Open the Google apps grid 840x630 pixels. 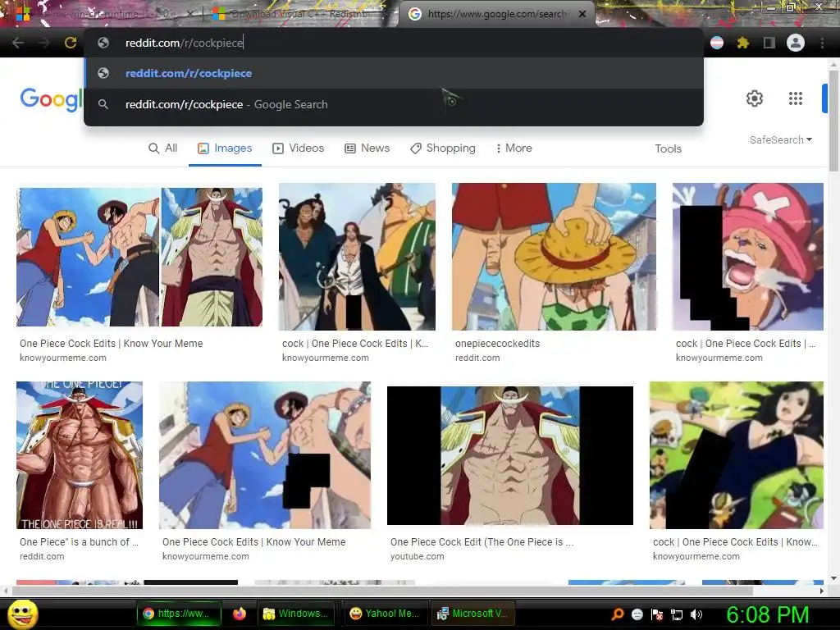796,98
